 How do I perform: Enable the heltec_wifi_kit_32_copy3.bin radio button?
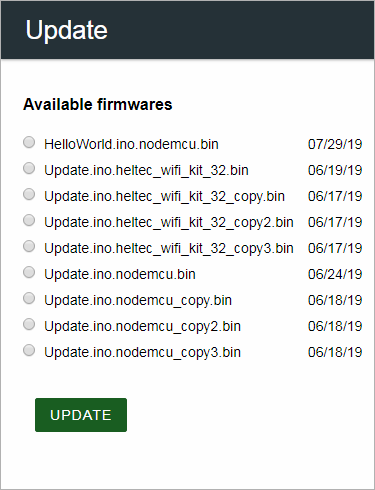click(x=29, y=246)
